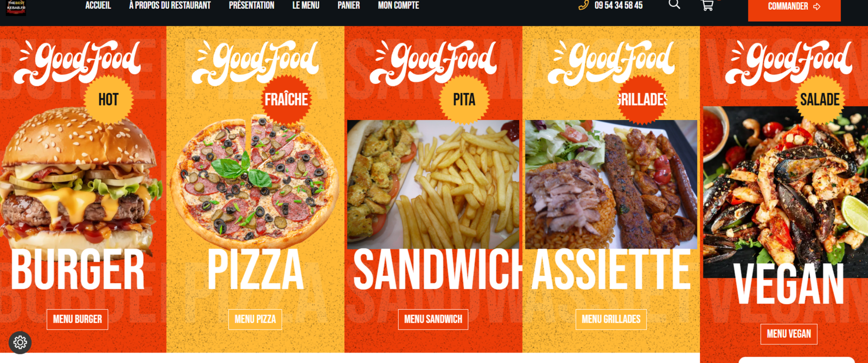Click the Menu Sandwich button
The width and height of the screenshot is (868, 363).
click(433, 319)
